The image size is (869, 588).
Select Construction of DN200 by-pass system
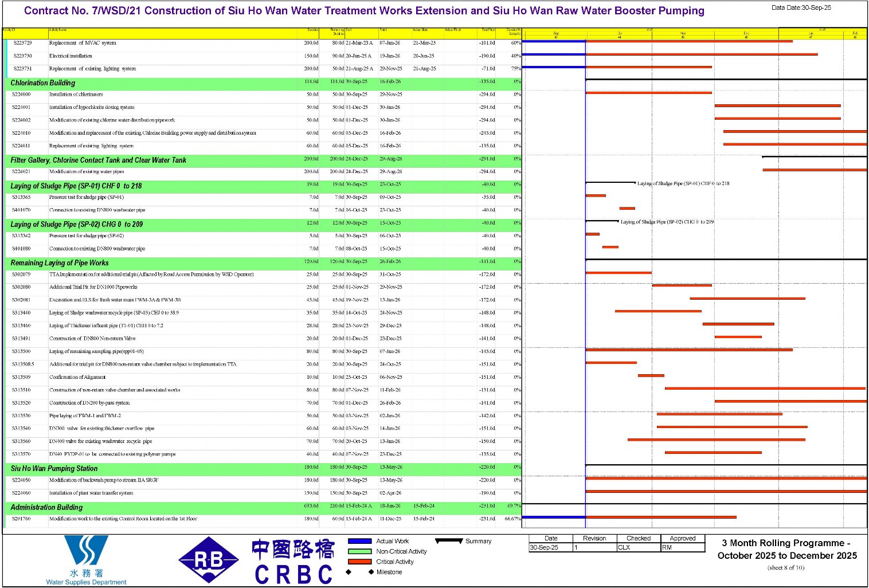pyautogui.click(x=89, y=403)
